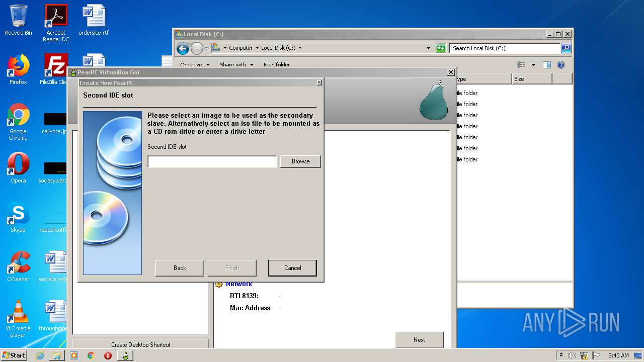Viewport: 644px width, 362px height.
Task: Open Share with menu
Action: click(236, 65)
